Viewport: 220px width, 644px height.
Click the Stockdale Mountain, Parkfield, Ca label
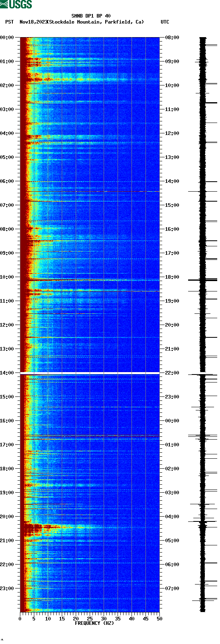96,22
